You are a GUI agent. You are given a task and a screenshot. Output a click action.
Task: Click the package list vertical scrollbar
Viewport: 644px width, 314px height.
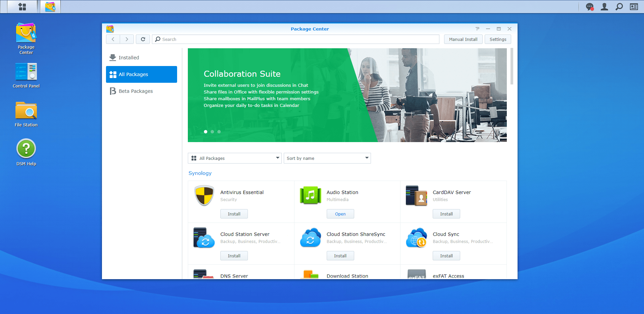click(512, 66)
